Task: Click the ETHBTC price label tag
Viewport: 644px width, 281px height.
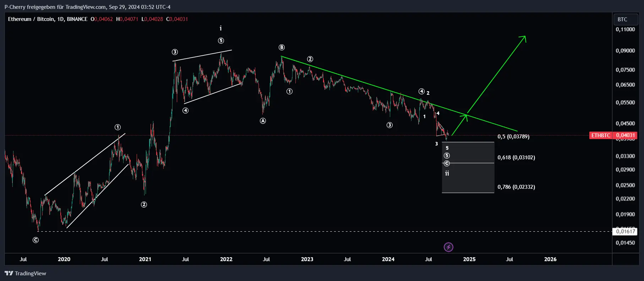Action: [601, 135]
